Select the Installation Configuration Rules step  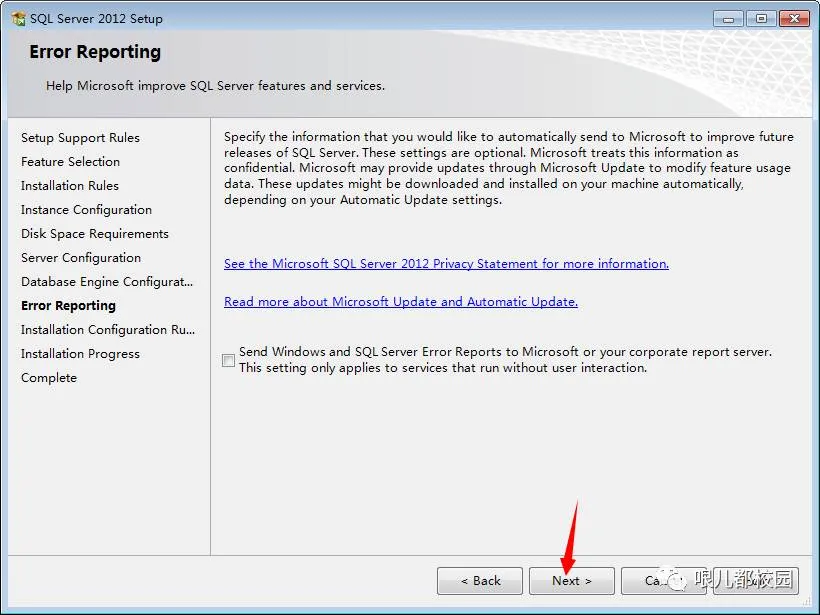point(108,330)
